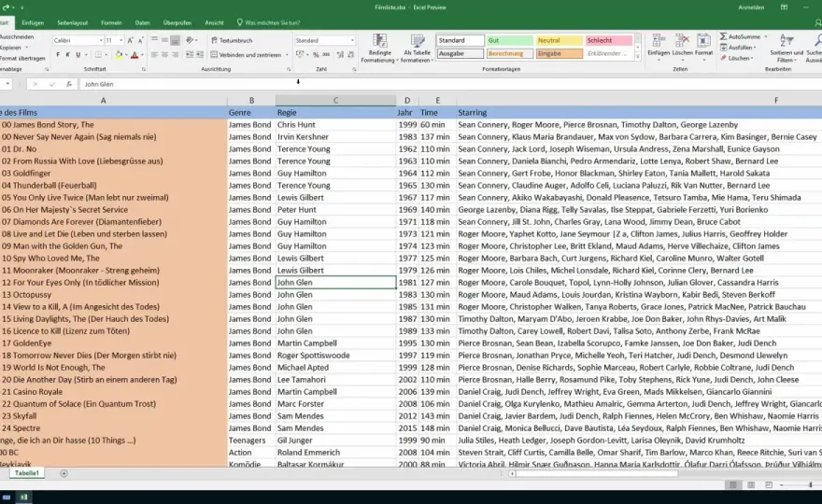Apply Gut cell style
822x504 pixels.
(x=509, y=40)
